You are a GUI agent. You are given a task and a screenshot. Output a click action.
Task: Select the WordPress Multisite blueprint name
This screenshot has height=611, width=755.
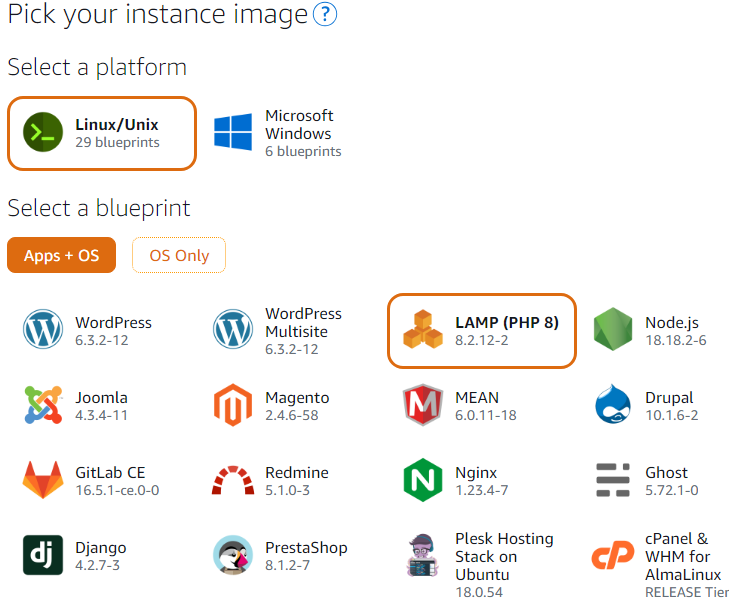click(x=303, y=323)
